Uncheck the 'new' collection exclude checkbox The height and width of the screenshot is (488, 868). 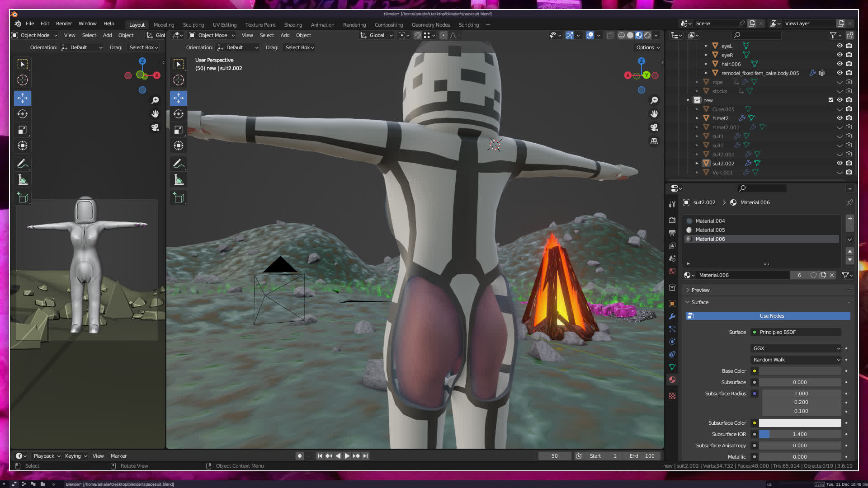pos(830,100)
